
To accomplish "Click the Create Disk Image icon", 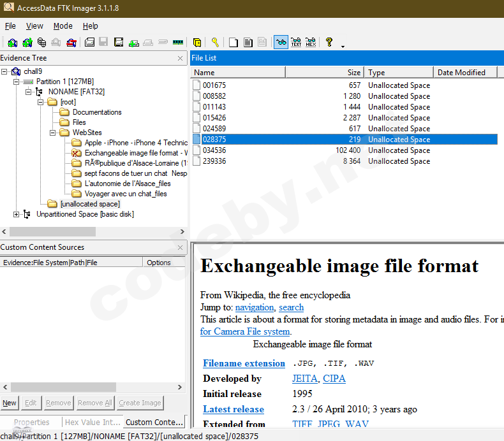I will [x=89, y=43].
